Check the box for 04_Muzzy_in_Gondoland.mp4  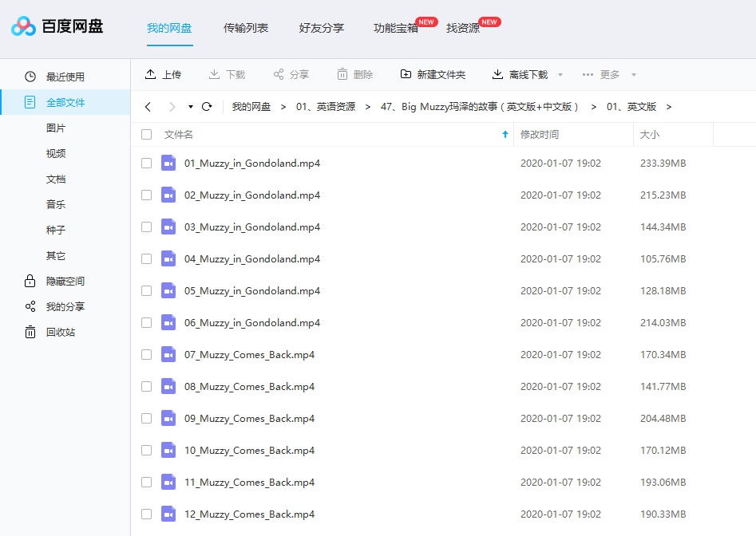click(x=147, y=259)
